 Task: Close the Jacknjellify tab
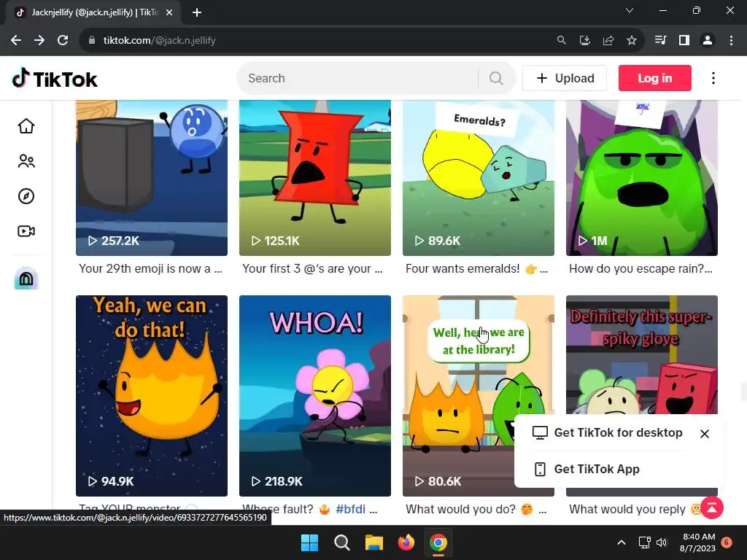point(169,12)
